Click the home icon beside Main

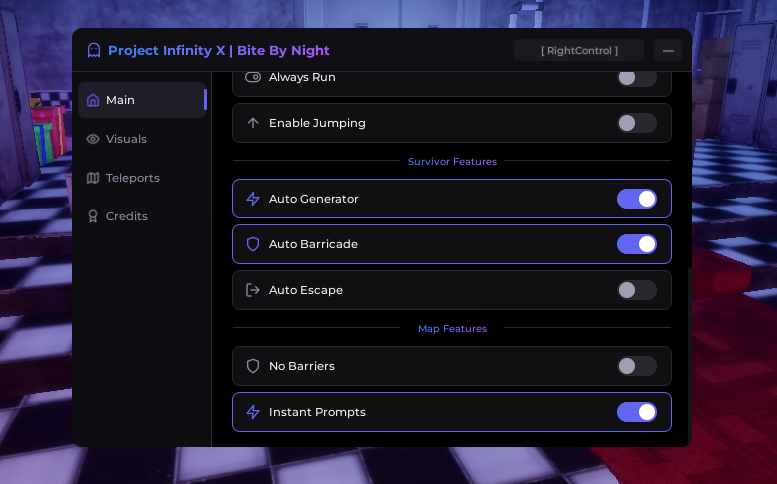pos(93,100)
